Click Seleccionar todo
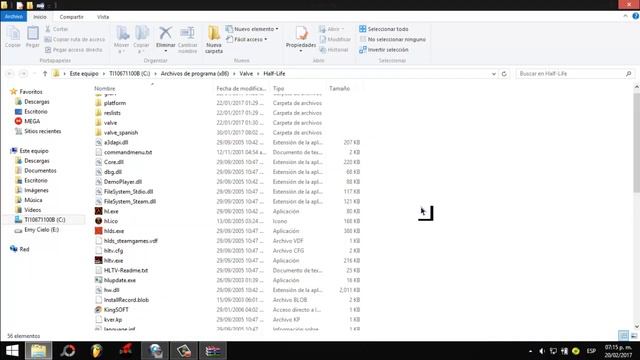 point(384,29)
